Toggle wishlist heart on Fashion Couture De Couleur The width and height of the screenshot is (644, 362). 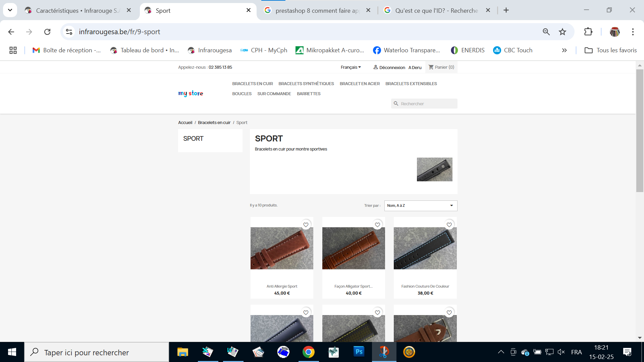(449, 225)
